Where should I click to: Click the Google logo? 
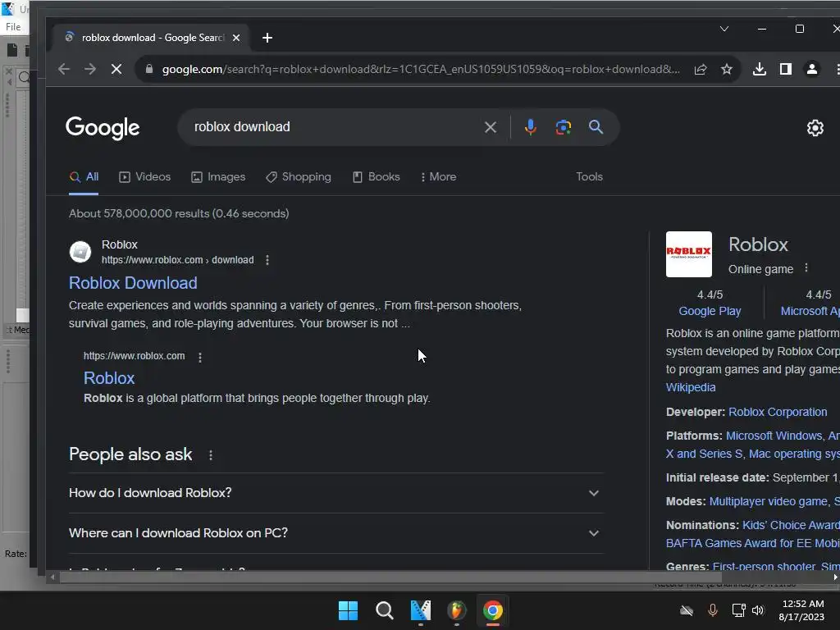[x=103, y=127]
